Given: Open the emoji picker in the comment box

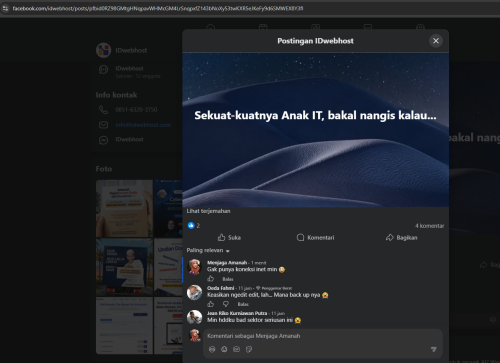Looking at the screenshot, I should (x=224, y=349).
